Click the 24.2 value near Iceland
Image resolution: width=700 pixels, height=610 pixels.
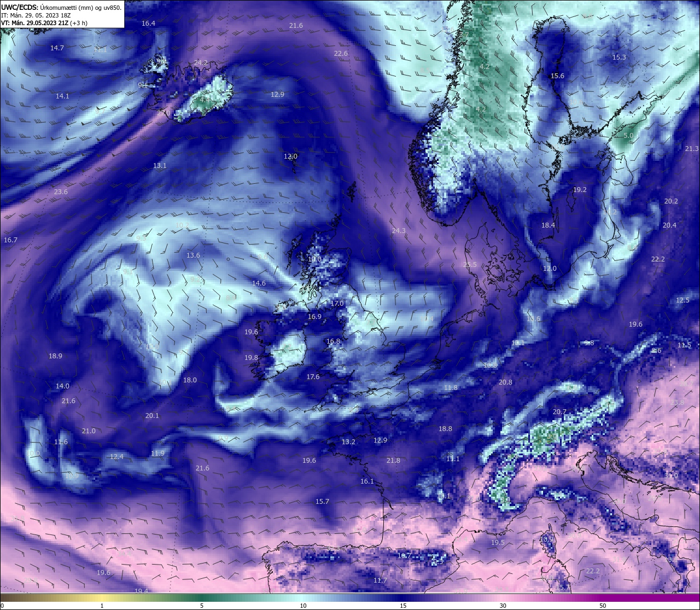point(201,63)
